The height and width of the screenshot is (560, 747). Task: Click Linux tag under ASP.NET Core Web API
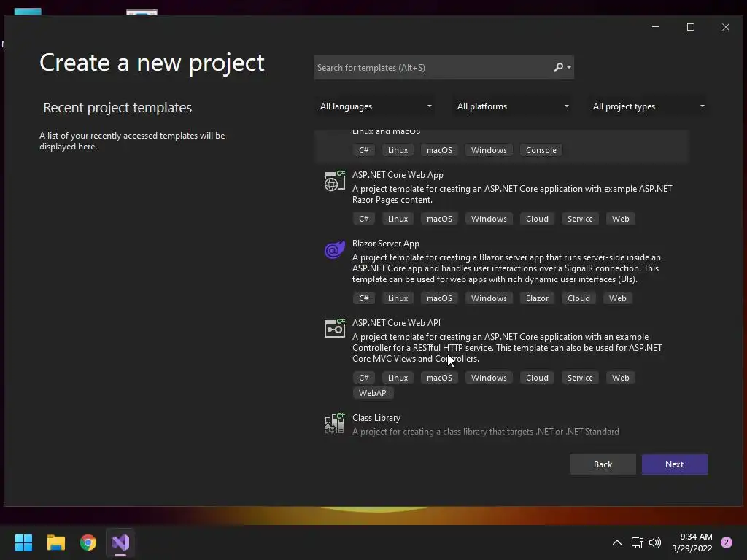(398, 378)
